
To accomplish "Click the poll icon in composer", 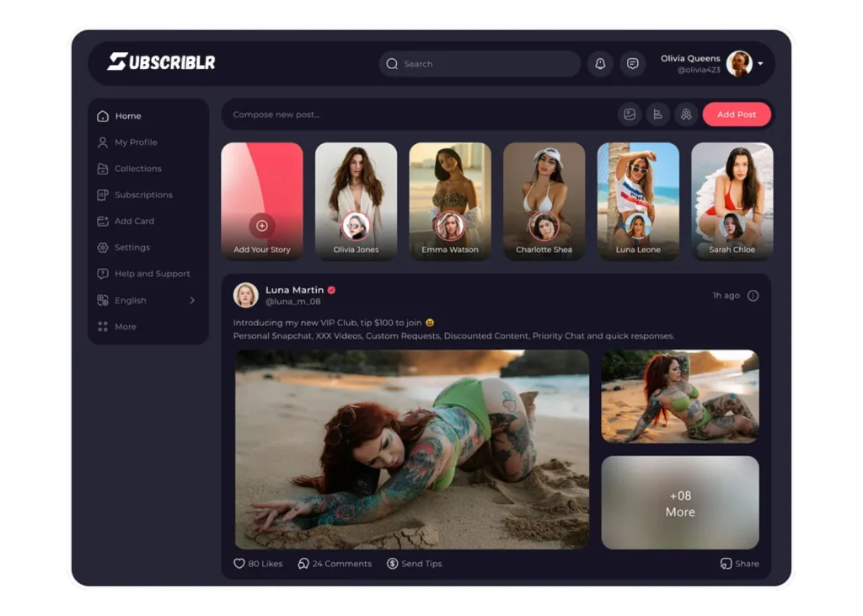I will (657, 115).
